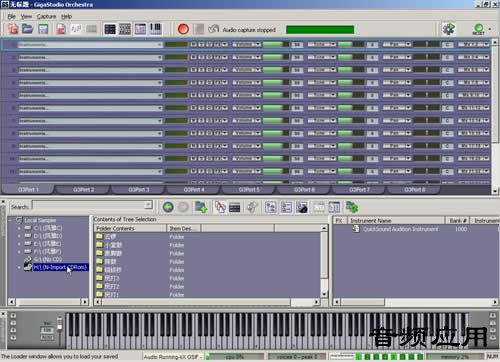Click the Open file folder icon
The image size is (500, 362).
point(28,29)
